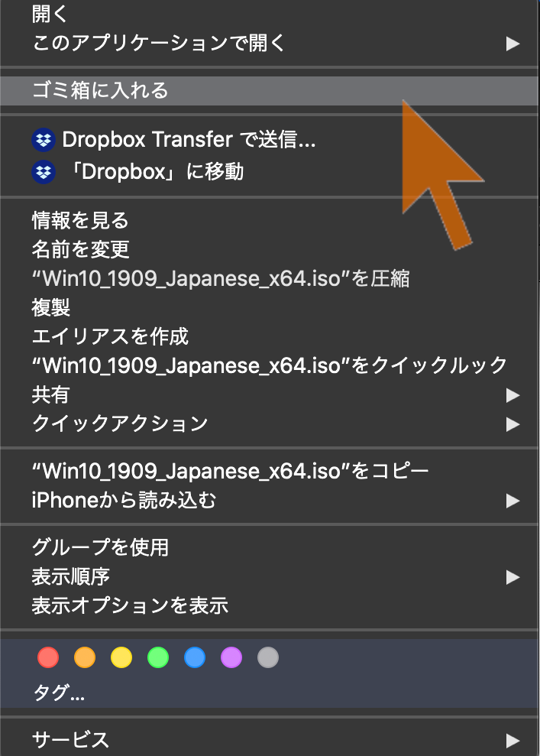540x756 pixels.
Task: Choose ゴミ箱に入れる to trash the file
Action: click(x=269, y=91)
